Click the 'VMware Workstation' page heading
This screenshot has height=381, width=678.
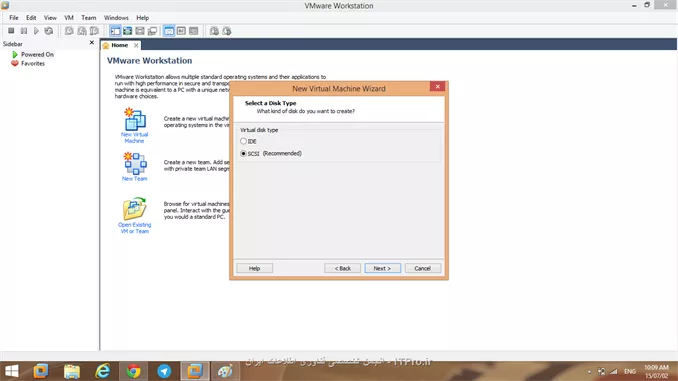[x=150, y=61]
